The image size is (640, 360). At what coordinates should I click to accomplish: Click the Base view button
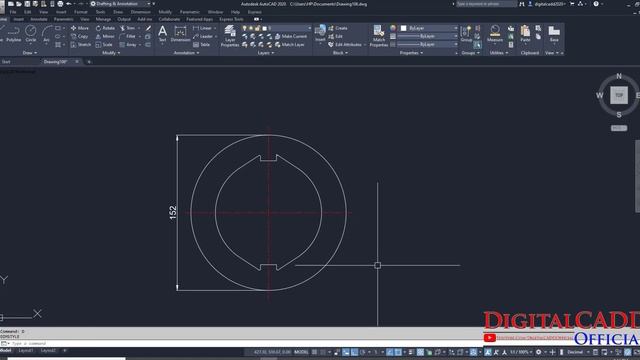554,34
